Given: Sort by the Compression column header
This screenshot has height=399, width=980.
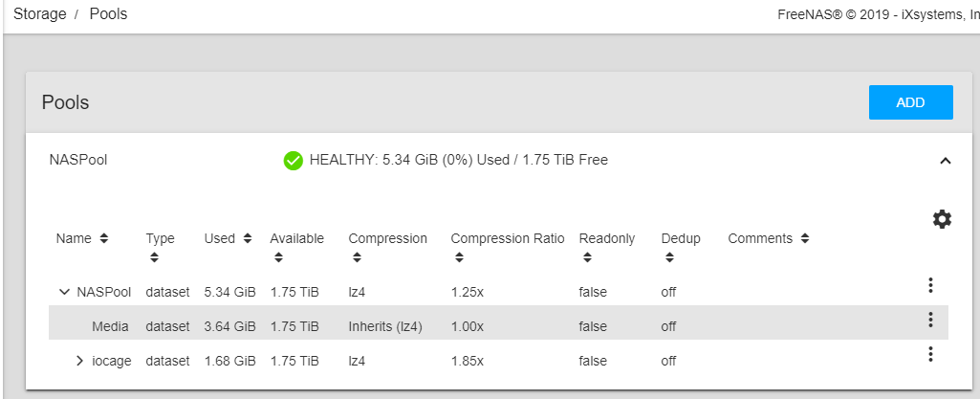Looking at the screenshot, I should coord(387,238).
